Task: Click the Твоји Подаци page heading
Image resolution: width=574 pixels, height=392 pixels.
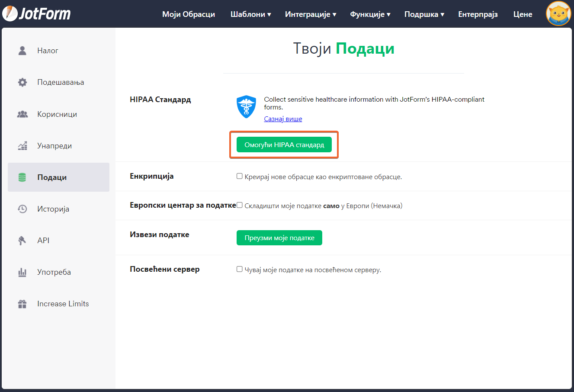Action: pyautogui.click(x=344, y=48)
